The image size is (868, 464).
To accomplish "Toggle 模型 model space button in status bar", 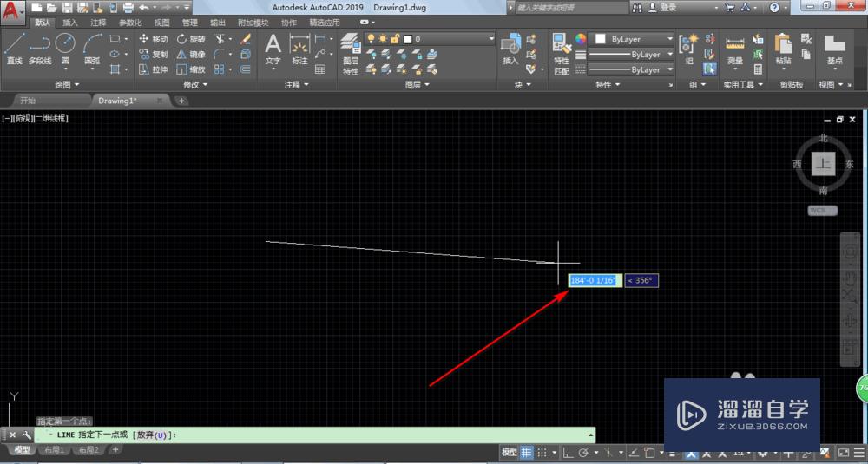I will (509, 453).
